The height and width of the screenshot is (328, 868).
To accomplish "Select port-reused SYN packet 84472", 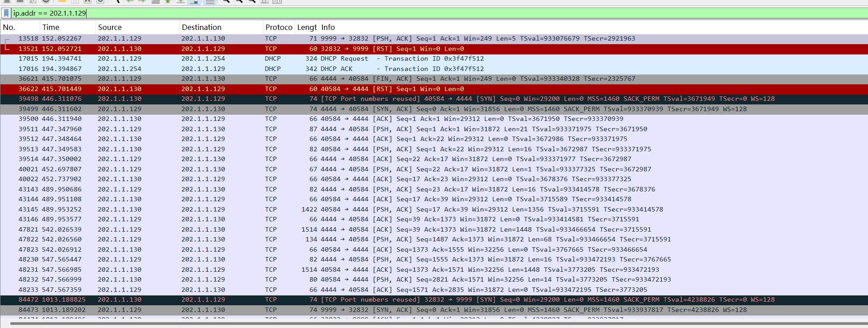I will [x=434, y=299].
